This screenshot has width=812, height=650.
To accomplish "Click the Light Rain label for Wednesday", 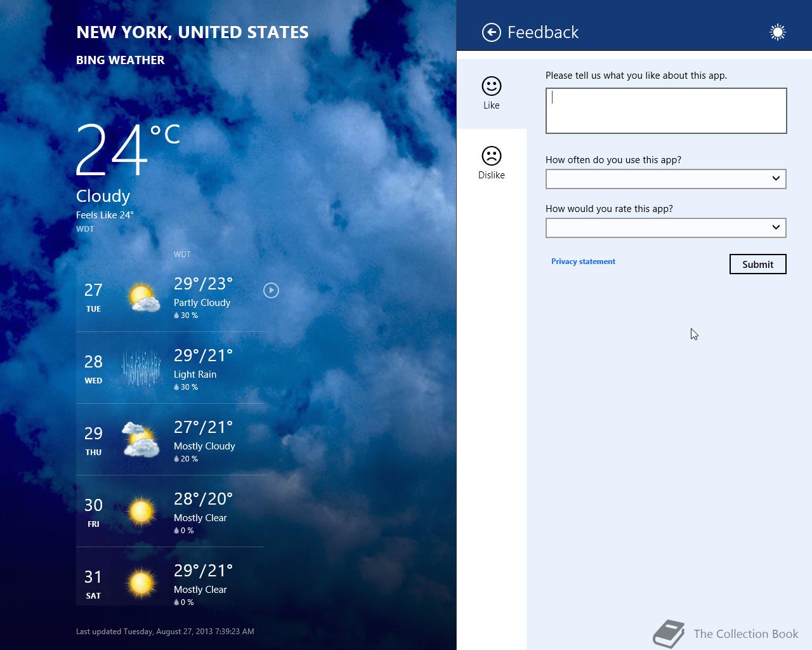I will coord(195,375).
